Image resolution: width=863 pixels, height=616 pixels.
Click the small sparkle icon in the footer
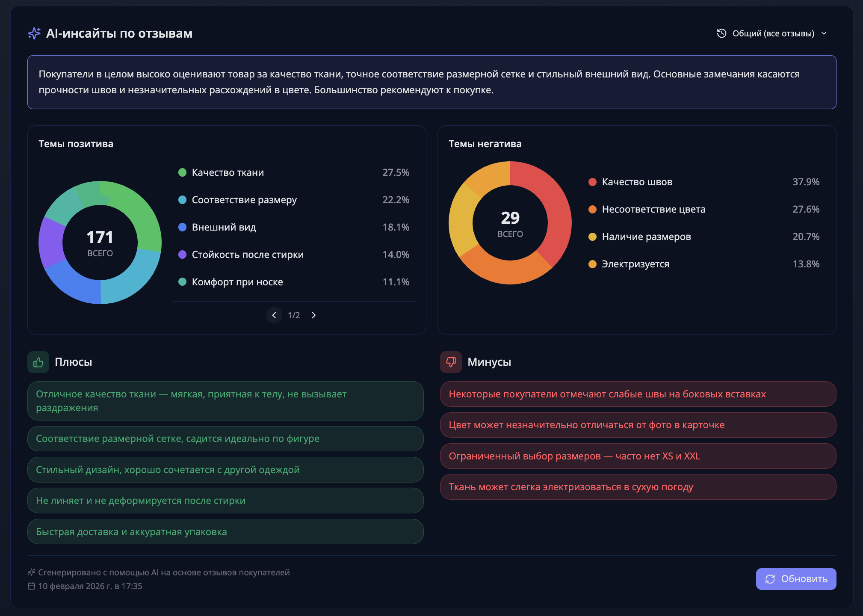tap(31, 572)
